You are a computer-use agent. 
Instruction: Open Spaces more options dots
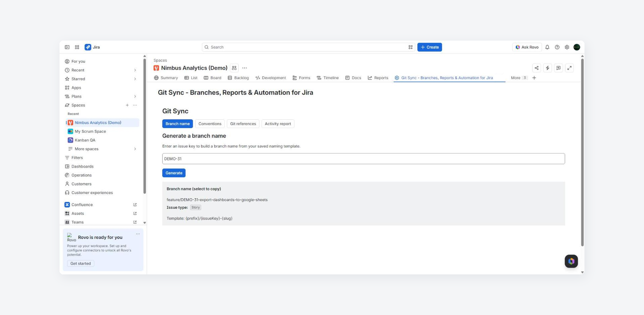tap(135, 105)
